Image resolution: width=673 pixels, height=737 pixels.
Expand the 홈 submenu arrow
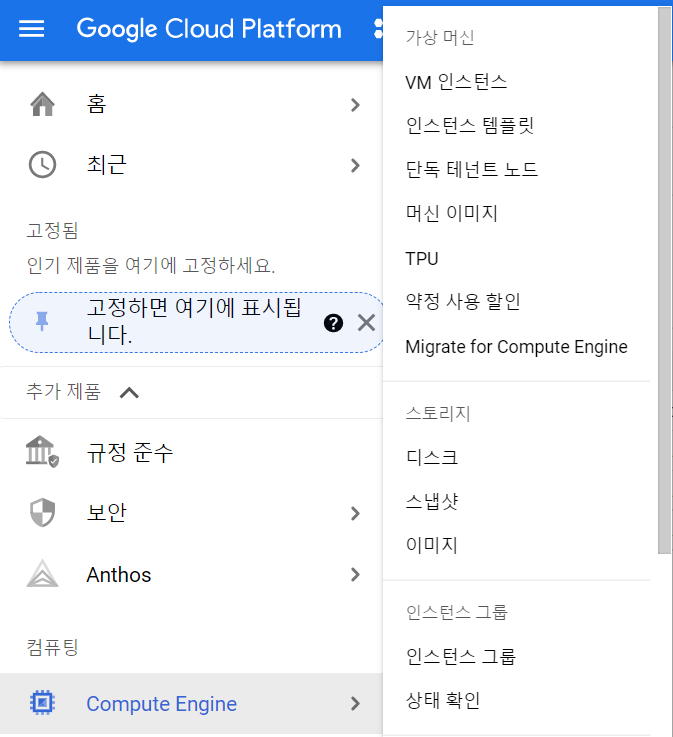(355, 104)
